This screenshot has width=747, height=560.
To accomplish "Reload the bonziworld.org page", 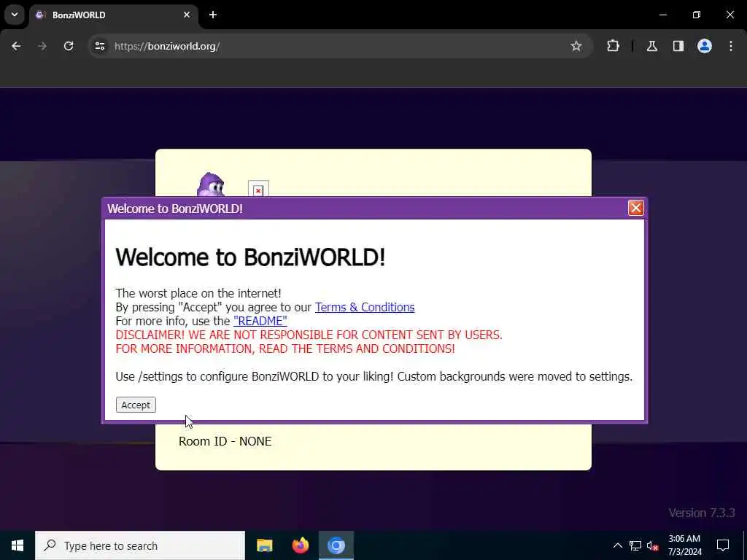I will [69, 46].
